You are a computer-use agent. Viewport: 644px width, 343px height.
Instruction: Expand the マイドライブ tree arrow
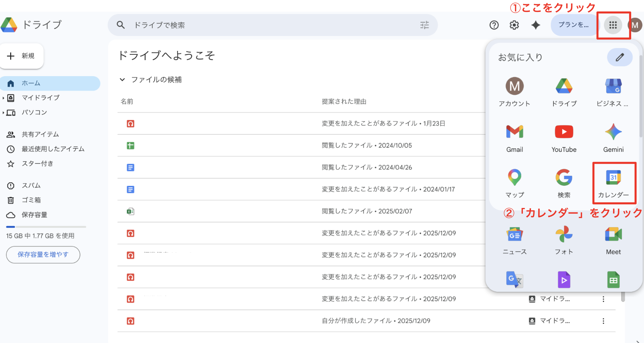pyautogui.click(x=3, y=98)
